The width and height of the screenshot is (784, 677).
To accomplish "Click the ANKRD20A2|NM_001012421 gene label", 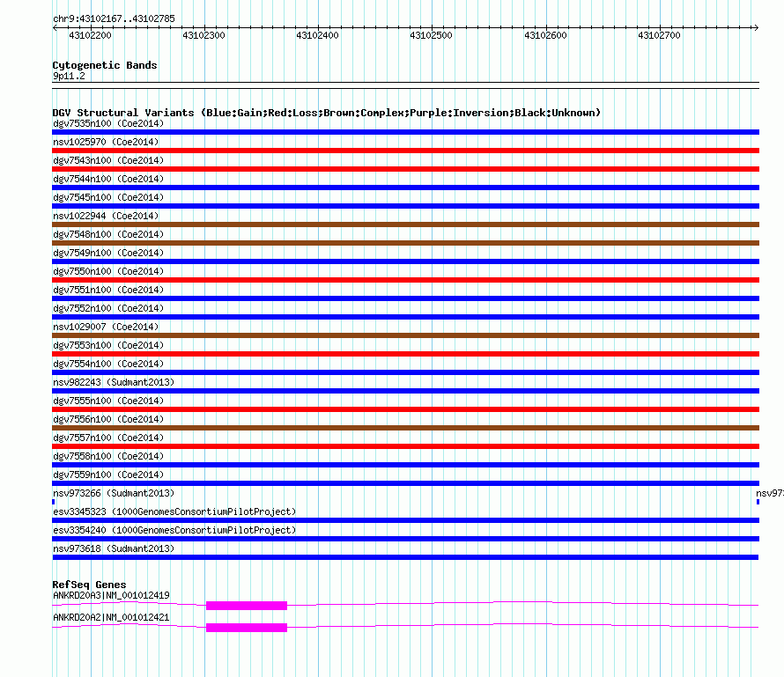I will (x=111, y=617).
